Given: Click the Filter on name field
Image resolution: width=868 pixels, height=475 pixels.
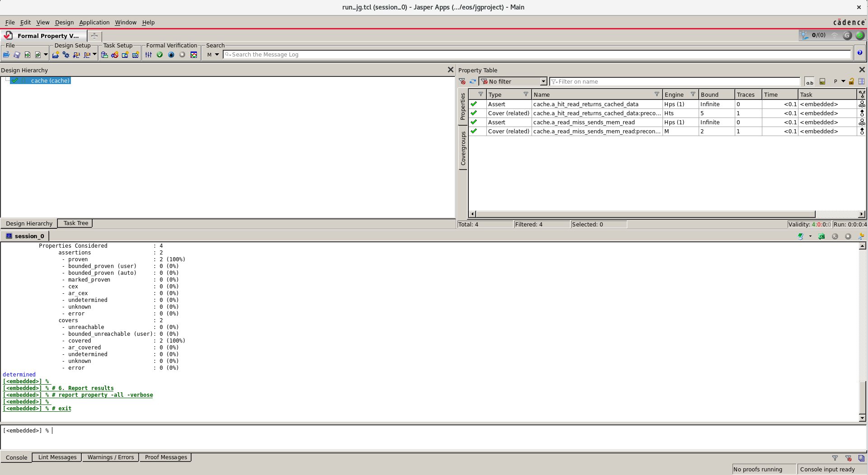Looking at the screenshot, I should pyautogui.click(x=675, y=81).
